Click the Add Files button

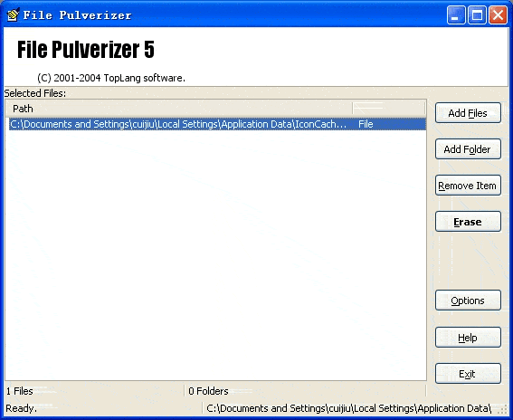tap(468, 113)
